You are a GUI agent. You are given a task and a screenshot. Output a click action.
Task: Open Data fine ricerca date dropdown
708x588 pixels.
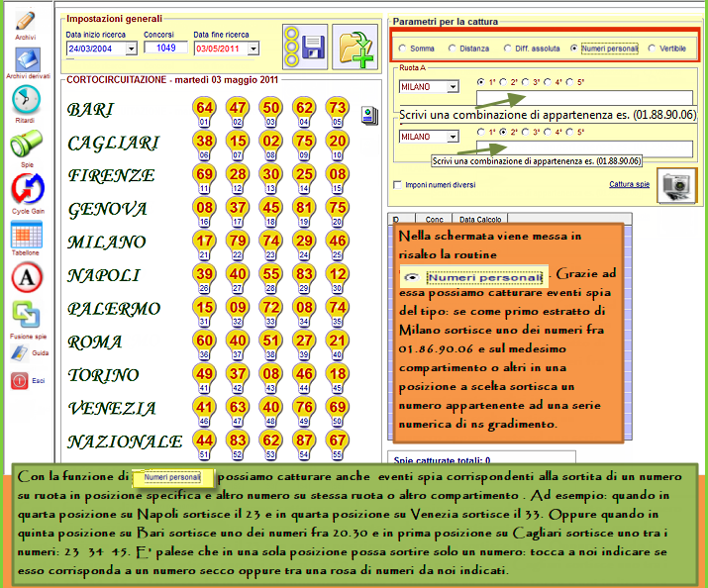[253, 49]
